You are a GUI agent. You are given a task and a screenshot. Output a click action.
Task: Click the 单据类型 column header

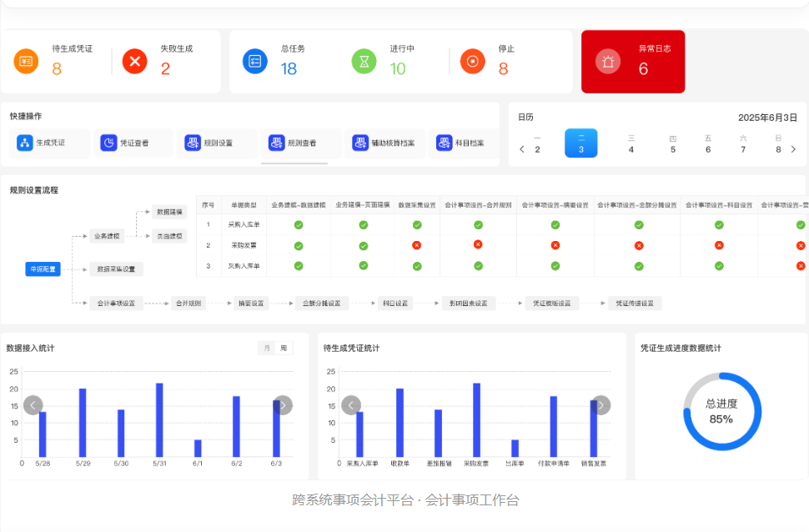(x=244, y=205)
